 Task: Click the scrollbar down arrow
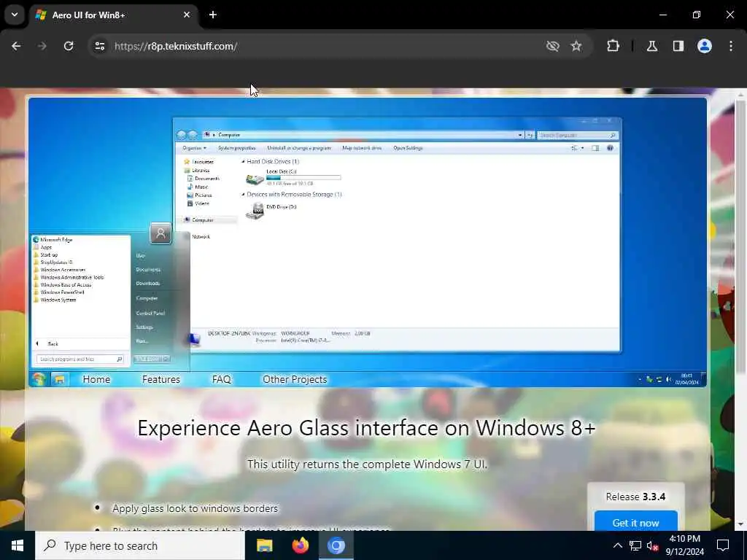(740, 524)
